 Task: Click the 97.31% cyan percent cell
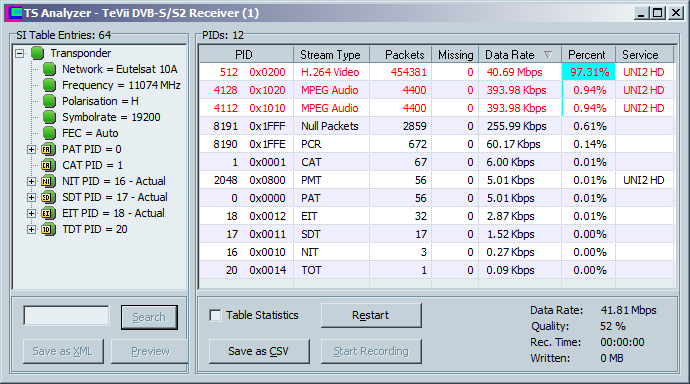(x=588, y=72)
